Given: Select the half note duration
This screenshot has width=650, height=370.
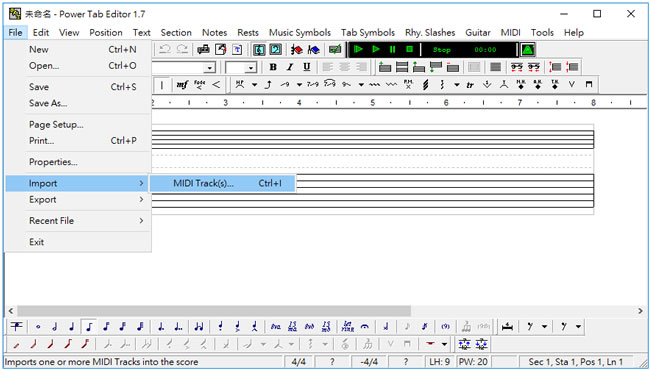Looking at the screenshot, I should click(55, 327).
